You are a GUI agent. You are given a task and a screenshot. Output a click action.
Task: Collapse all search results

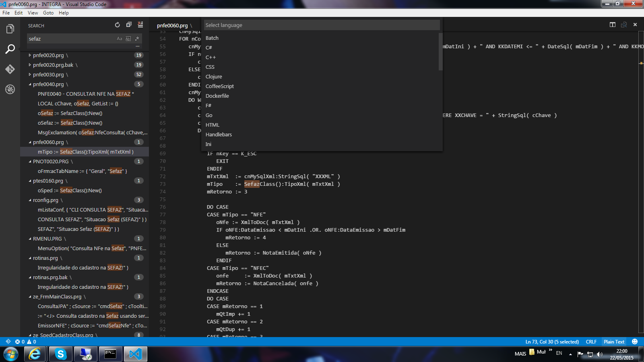click(x=129, y=25)
